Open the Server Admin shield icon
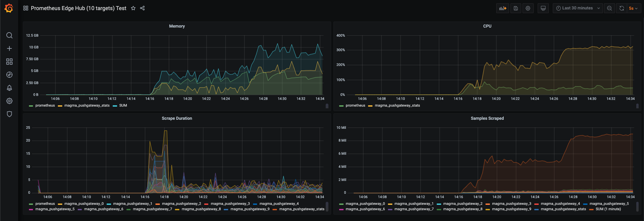The image size is (644, 221). click(9, 114)
